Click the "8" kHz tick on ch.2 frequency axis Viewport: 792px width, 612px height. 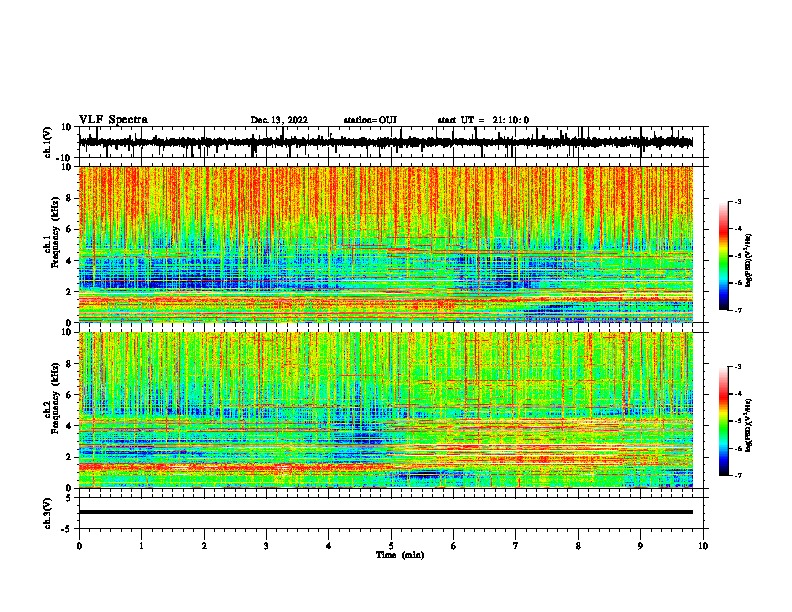(x=69, y=364)
